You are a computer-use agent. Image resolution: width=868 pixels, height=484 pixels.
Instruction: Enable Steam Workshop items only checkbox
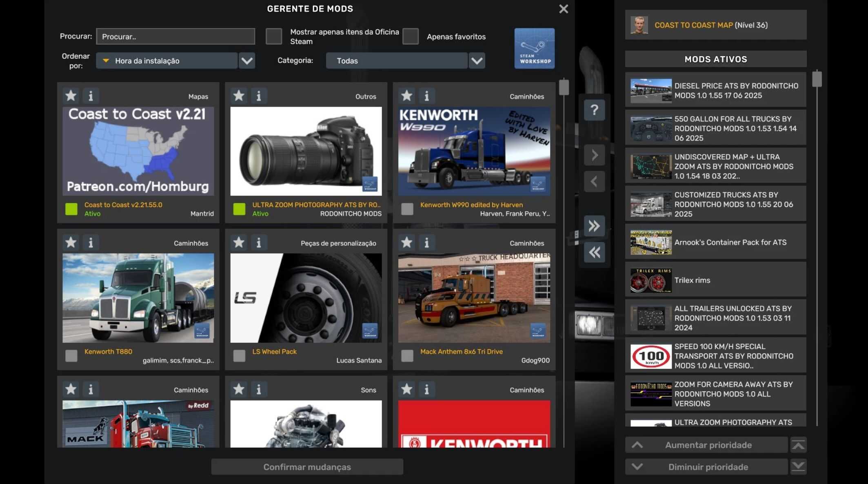274,36
